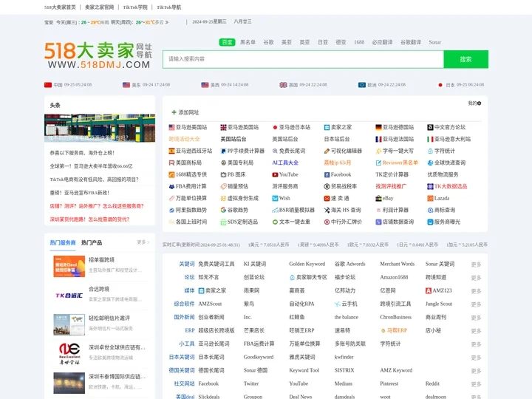
Task: Open 轻松邮明信片邀评 thumbnail
Action: (x=69, y=324)
